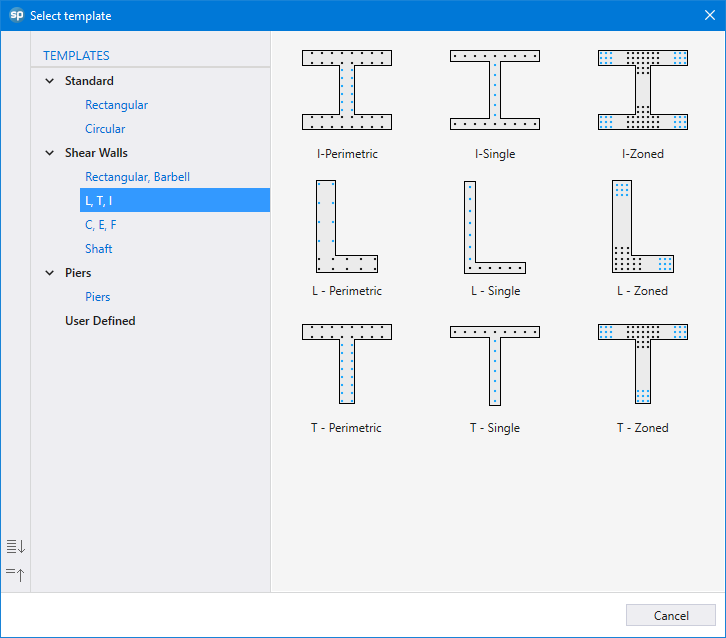The height and width of the screenshot is (638, 726).
Task: Select the T - Perimetric template
Action: coord(346,364)
